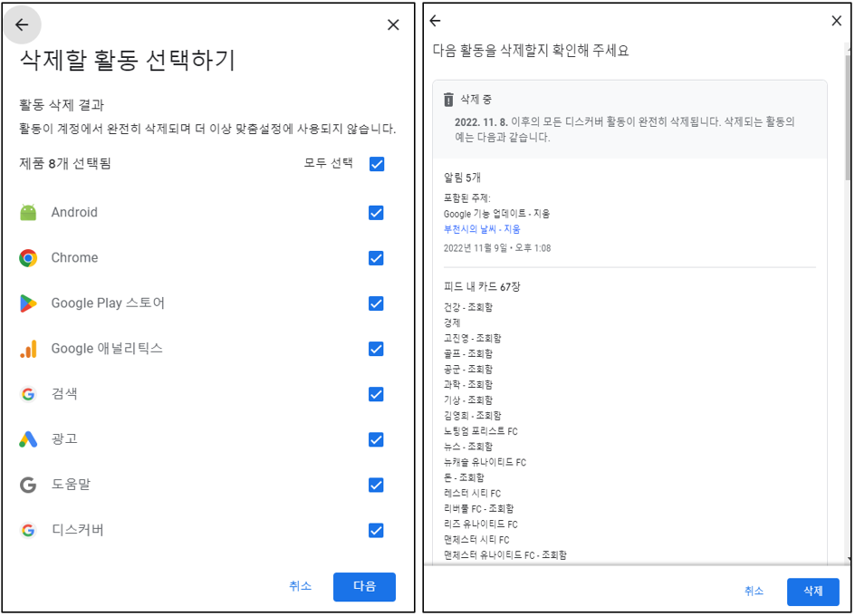Click the Android product icon
The image size is (855, 616).
click(29, 212)
